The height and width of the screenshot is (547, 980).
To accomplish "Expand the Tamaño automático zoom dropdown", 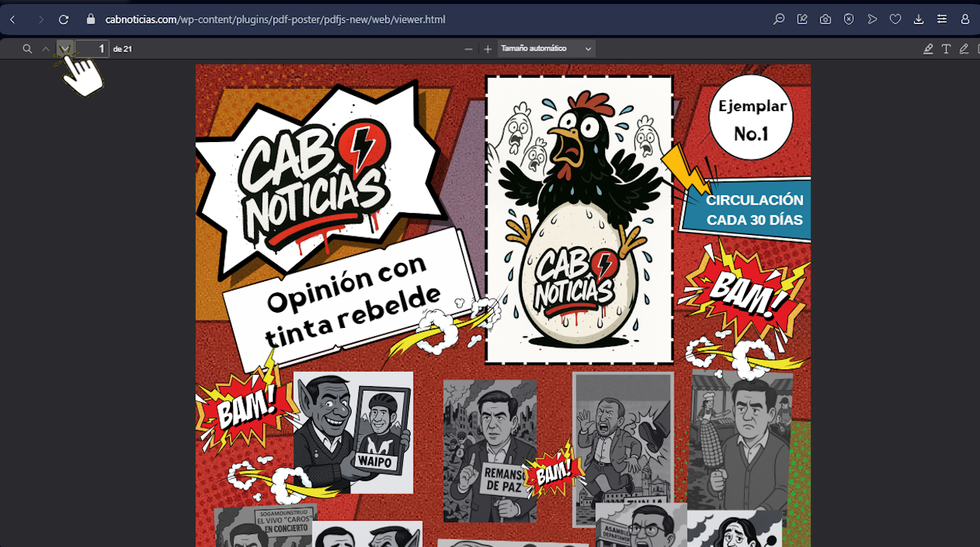I will point(546,49).
